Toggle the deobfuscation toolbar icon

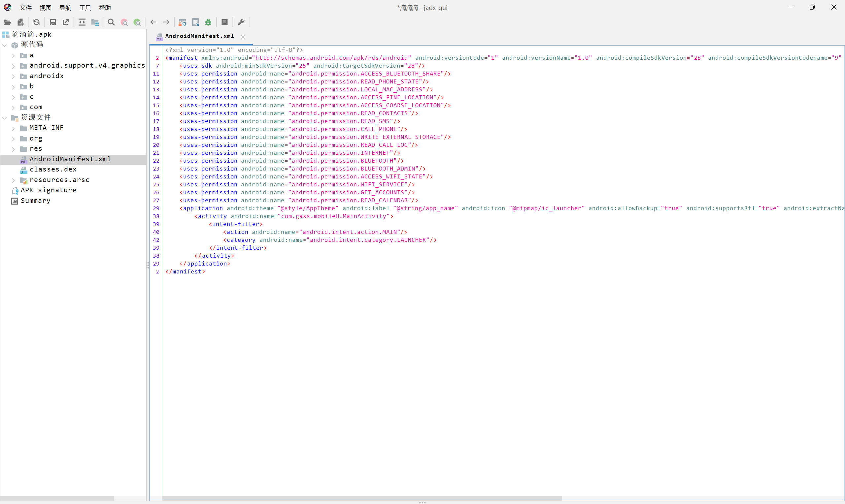[183, 22]
